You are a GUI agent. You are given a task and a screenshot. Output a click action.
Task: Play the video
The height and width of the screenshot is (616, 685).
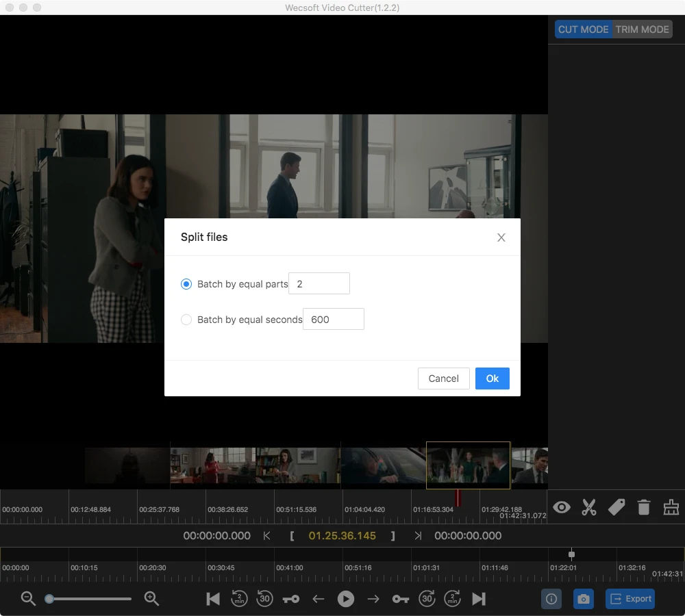coord(345,599)
